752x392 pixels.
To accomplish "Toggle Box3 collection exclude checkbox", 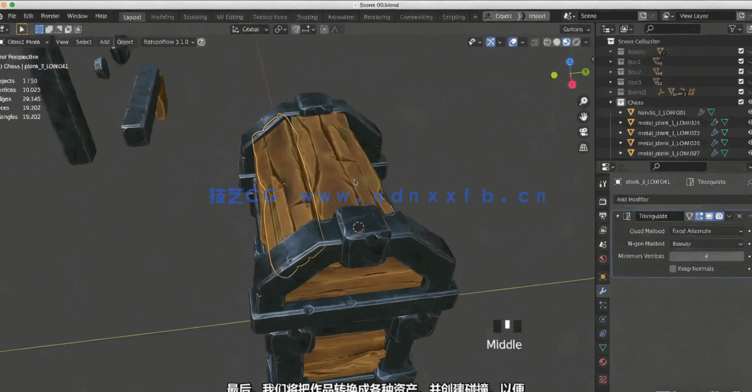I will pyautogui.click(x=741, y=82).
